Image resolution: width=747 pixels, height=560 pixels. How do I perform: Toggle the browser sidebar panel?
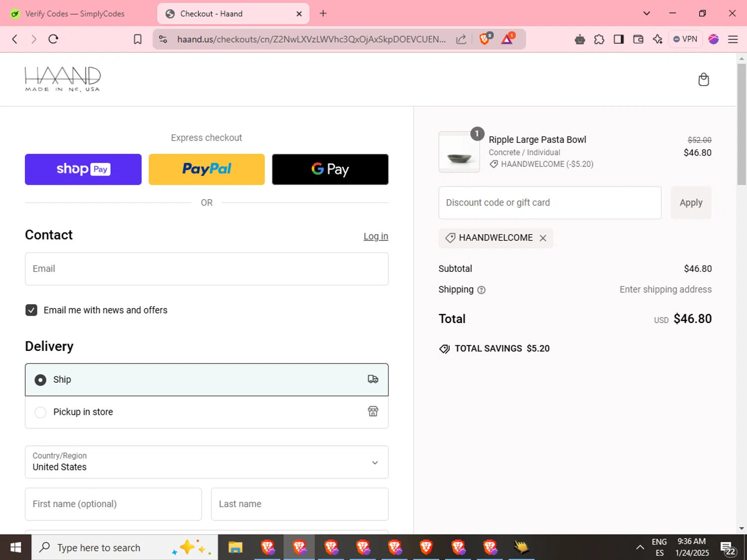tap(619, 39)
